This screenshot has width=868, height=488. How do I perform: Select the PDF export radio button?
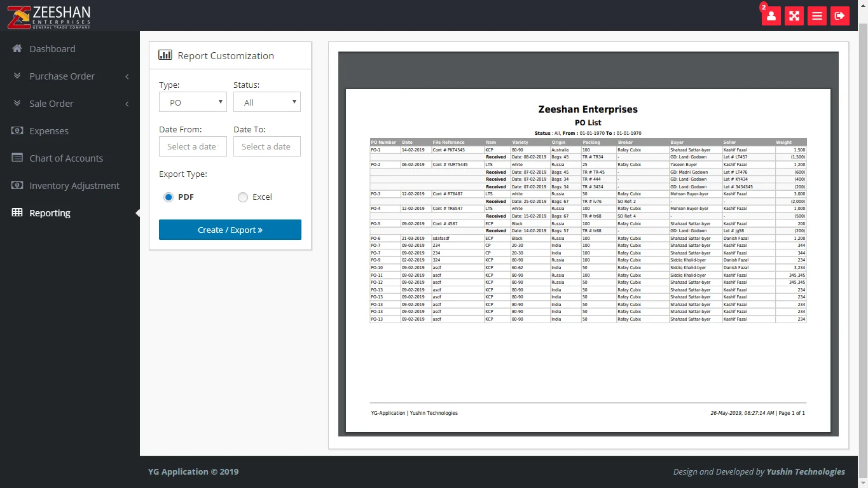[169, 197]
